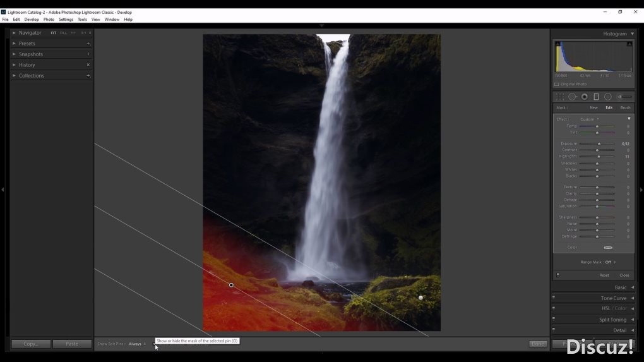Expand the Collections panel
Screen dimensions: 644x362
(x=14, y=76)
